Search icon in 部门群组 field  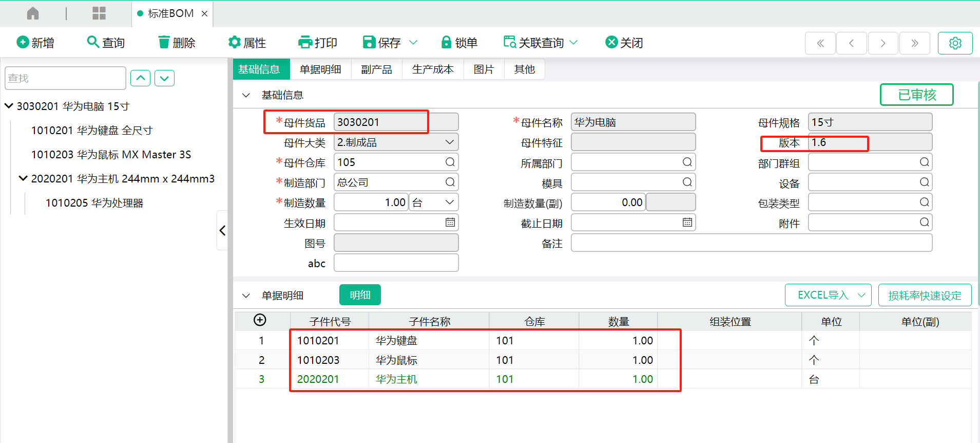(x=924, y=162)
